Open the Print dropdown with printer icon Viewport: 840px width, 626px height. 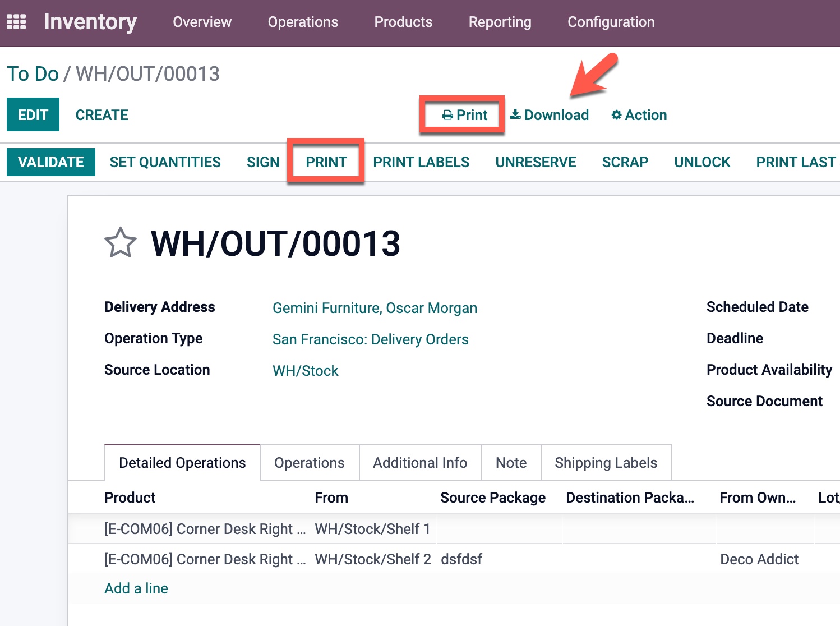tap(464, 115)
